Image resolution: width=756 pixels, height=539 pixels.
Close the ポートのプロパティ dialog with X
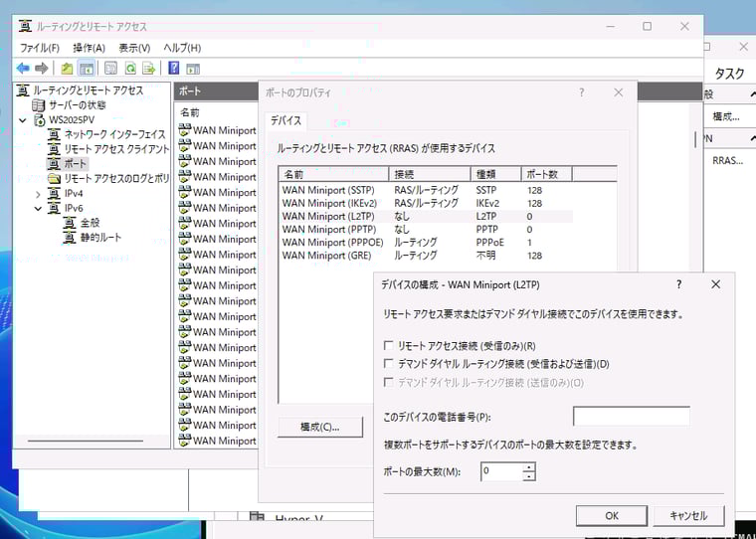tap(618, 92)
